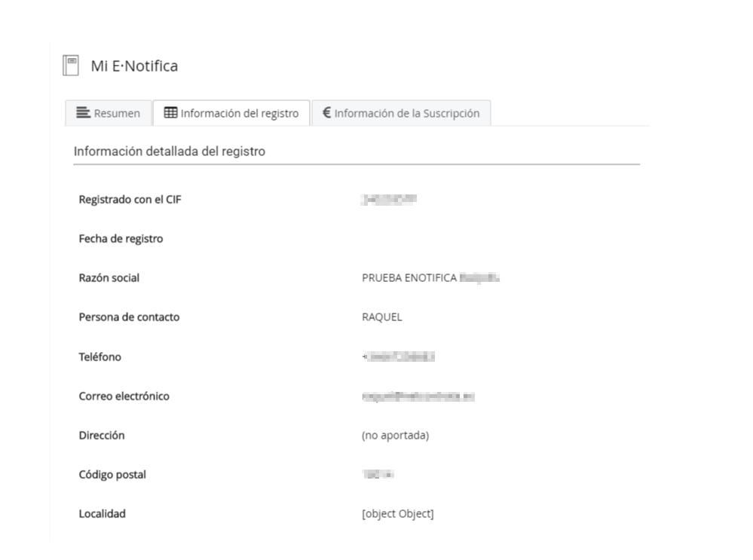Switch to the Resumen tab
This screenshot has height=560, width=753.
(108, 114)
